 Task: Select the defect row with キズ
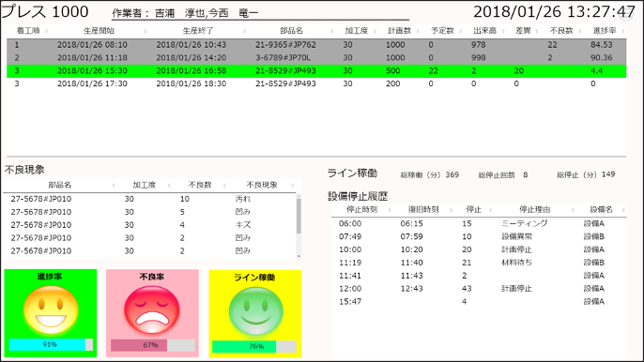pyautogui.click(x=149, y=225)
